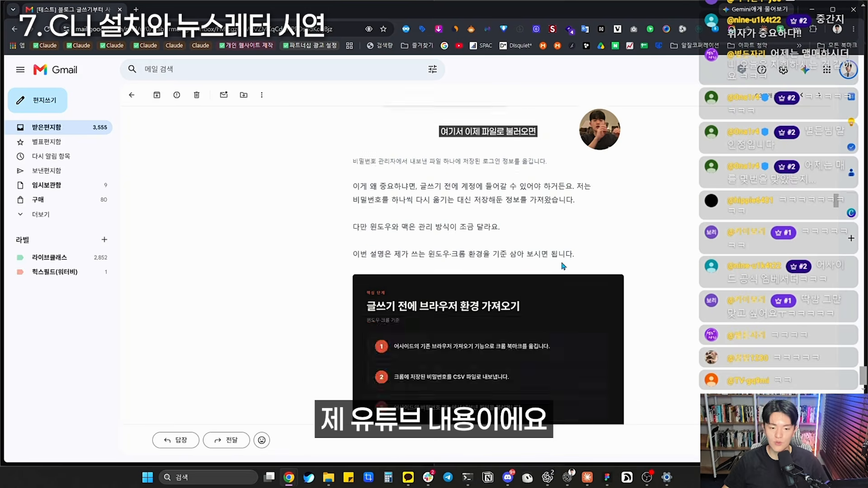Open the Windows Start menu

[x=147, y=477]
